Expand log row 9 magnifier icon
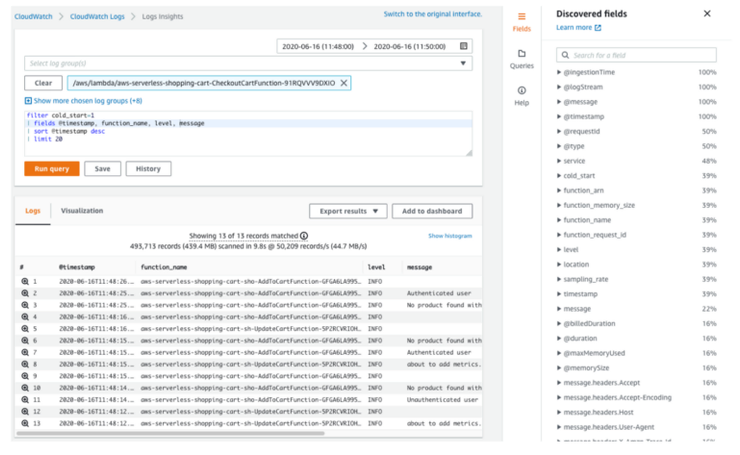The height and width of the screenshot is (455, 740). (x=25, y=376)
